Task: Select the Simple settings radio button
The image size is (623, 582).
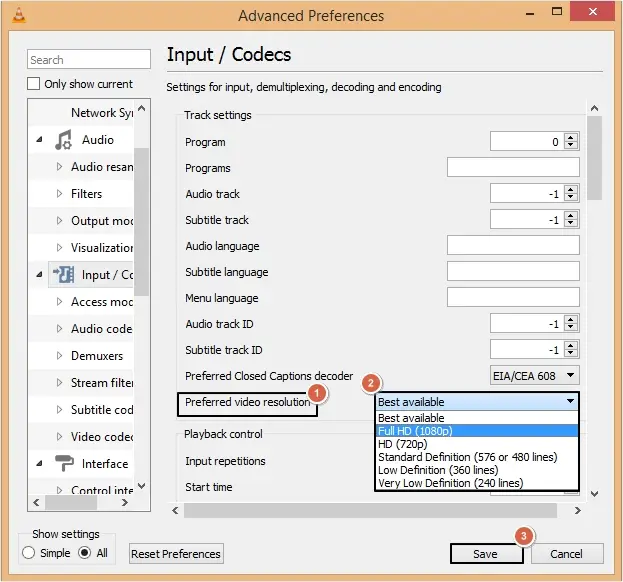Action: click(x=29, y=553)
